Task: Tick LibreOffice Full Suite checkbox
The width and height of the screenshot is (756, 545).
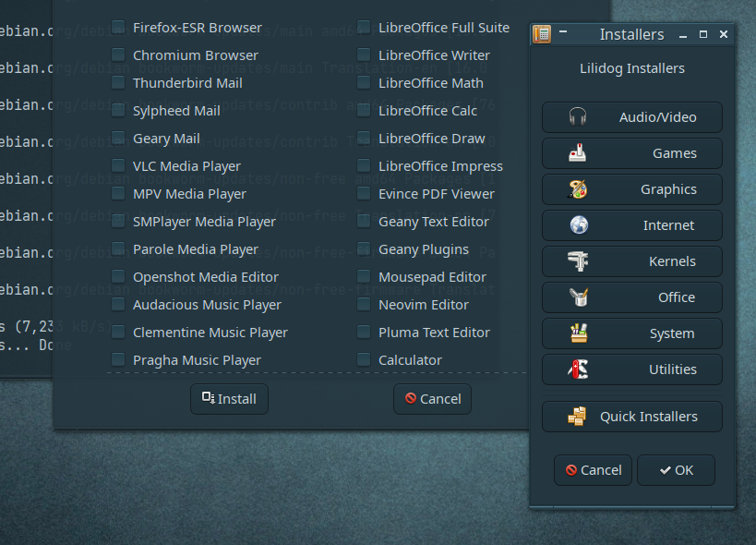Action: click(x=364, y=27)
